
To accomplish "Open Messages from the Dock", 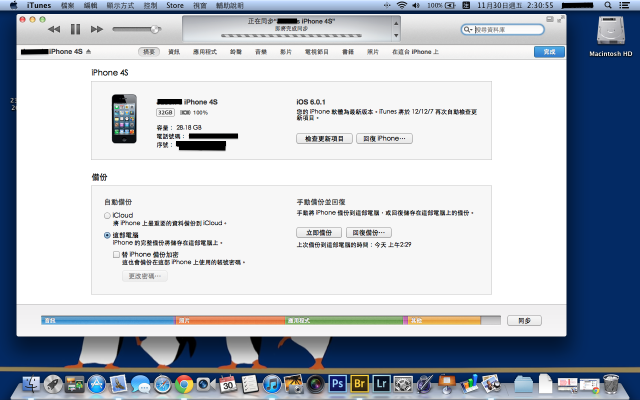I will pos(140,384).
